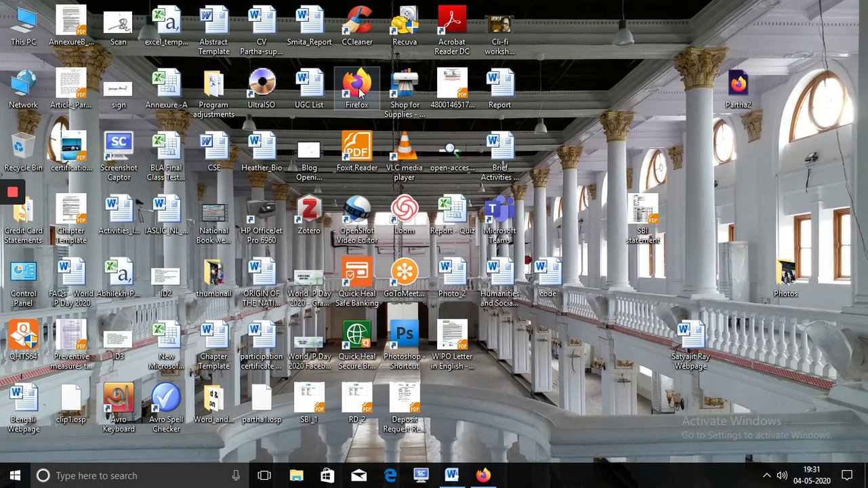
Task: Click the Windows Start button
Action: click(15, 476)
